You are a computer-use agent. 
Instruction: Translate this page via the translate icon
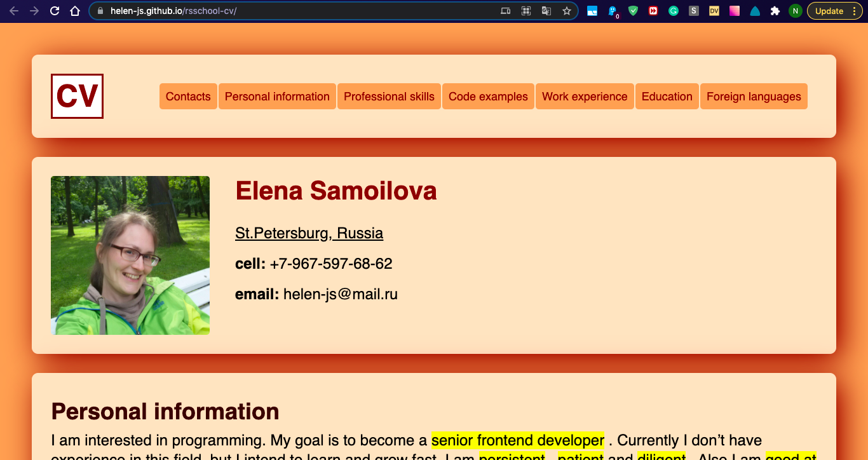(546, 11)
